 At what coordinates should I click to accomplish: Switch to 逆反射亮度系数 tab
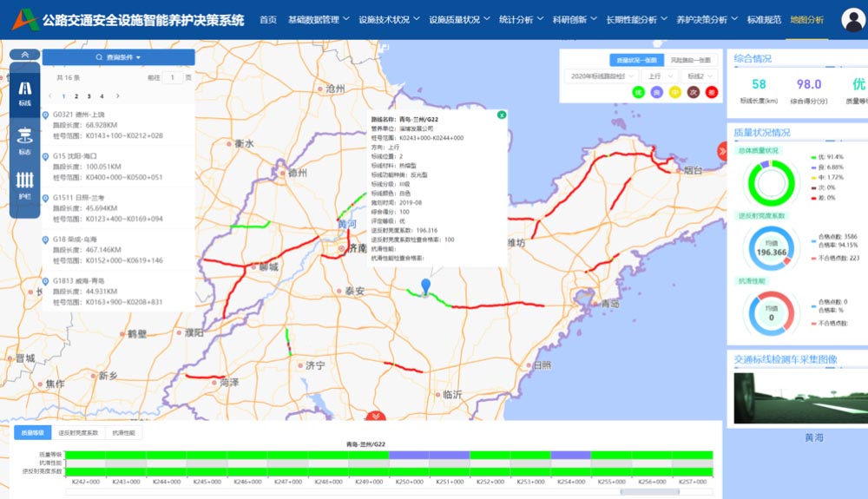(79, 432)
